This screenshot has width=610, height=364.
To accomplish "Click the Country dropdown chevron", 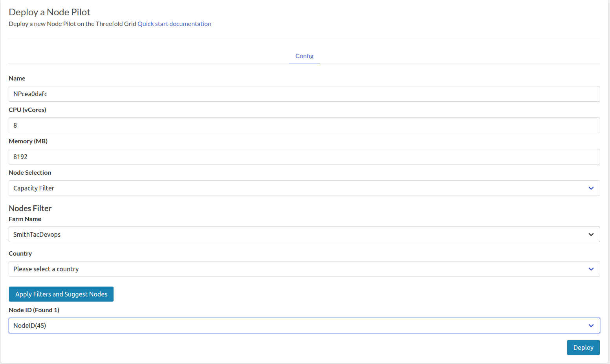I will tap(591, 269).
